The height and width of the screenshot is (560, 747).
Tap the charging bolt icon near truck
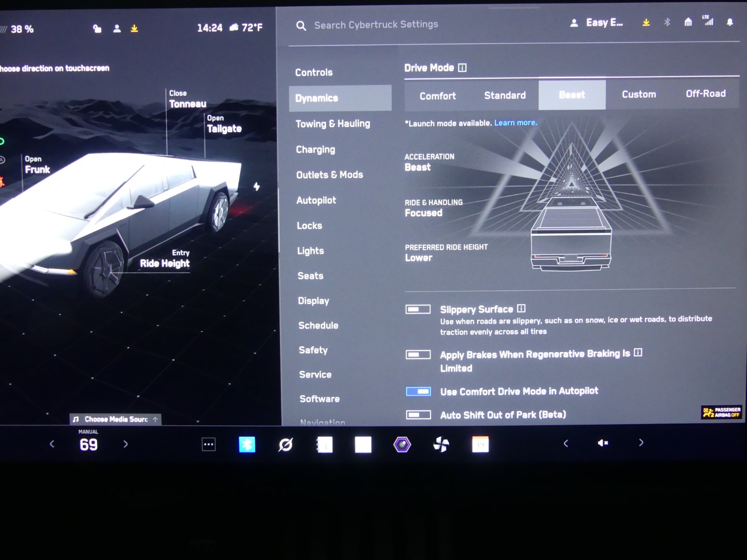(257, 187)
